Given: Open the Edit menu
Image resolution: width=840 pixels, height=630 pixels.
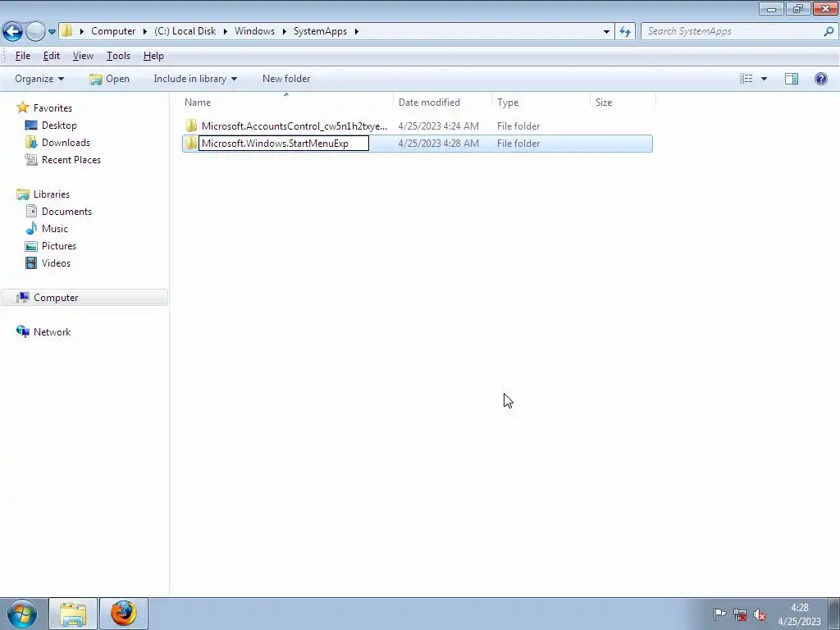Looking at the screenshot, I should pyautogui.click(x=52, y=56).
